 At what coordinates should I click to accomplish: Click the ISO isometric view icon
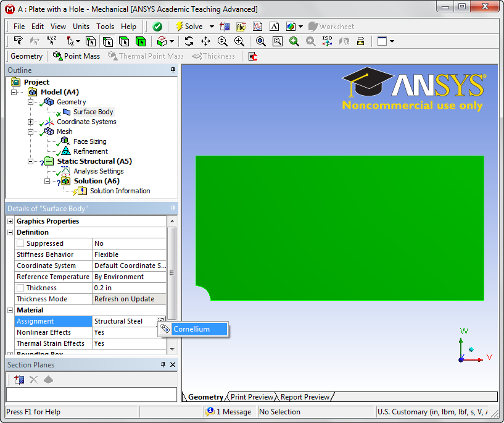coord(327,41)
